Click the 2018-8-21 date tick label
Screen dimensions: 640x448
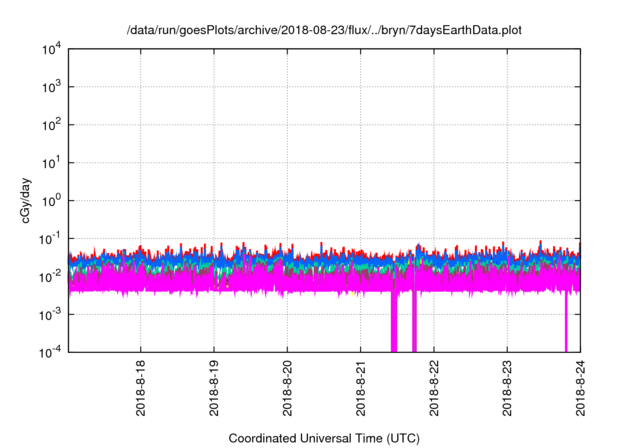[360, 388]
